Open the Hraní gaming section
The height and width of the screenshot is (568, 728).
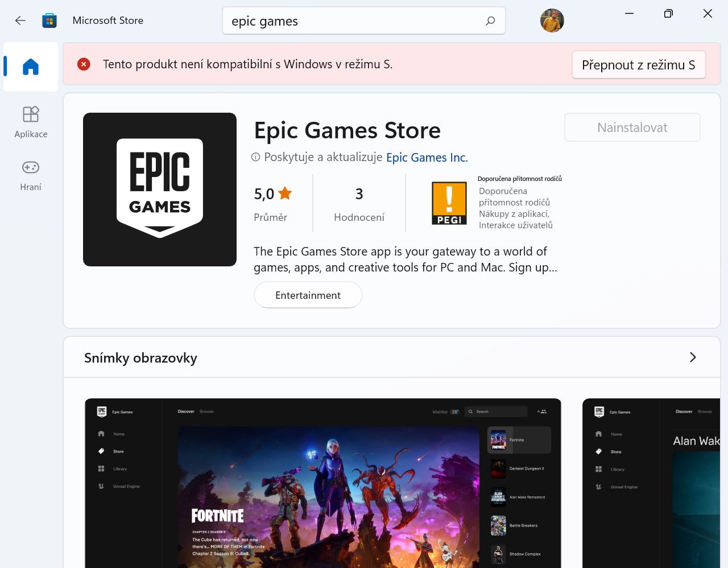31,175
